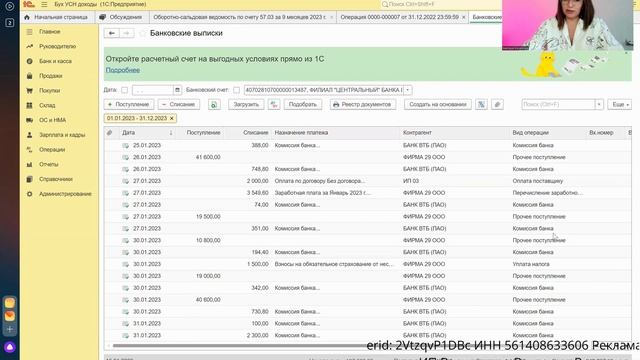Expand the Банковский счет dropdown
640x360 pixels.
coord(407,90)
